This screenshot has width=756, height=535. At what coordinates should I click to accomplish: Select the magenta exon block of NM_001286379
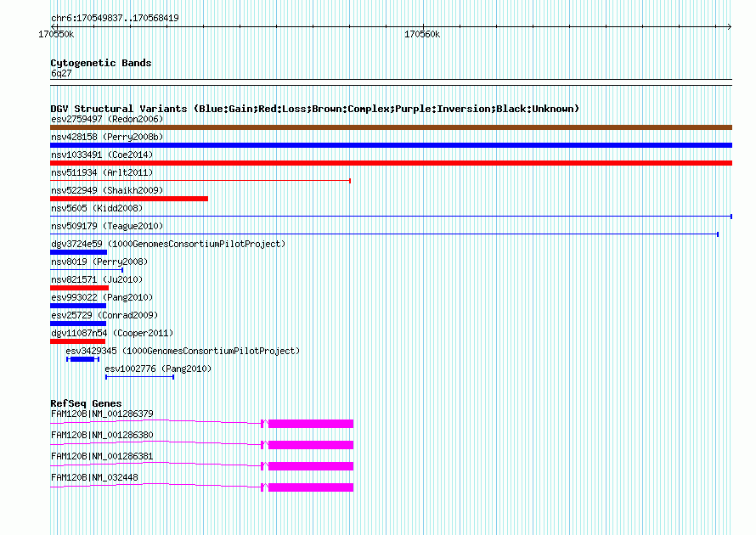point(311,424)
